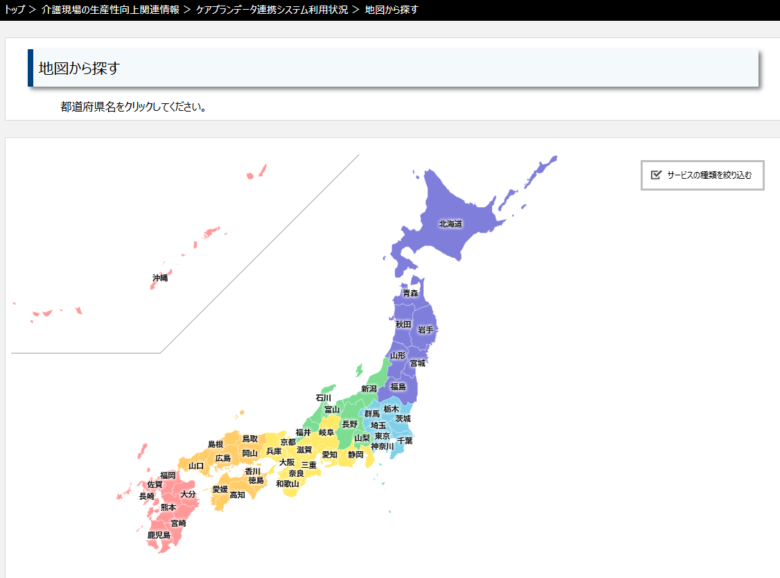Viewport: 780px width, 578px height.
Task: Select 沖縄 on the inset map
Action: point(160,277)
